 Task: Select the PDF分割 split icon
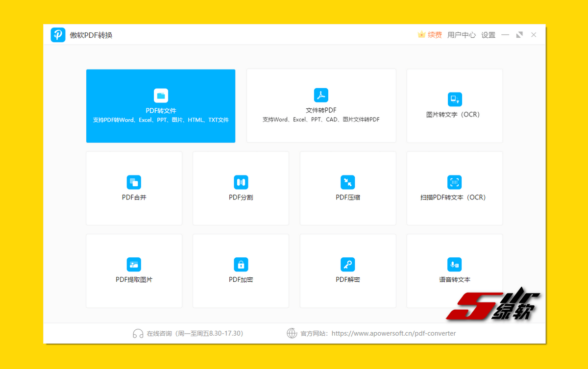[241, 182]
